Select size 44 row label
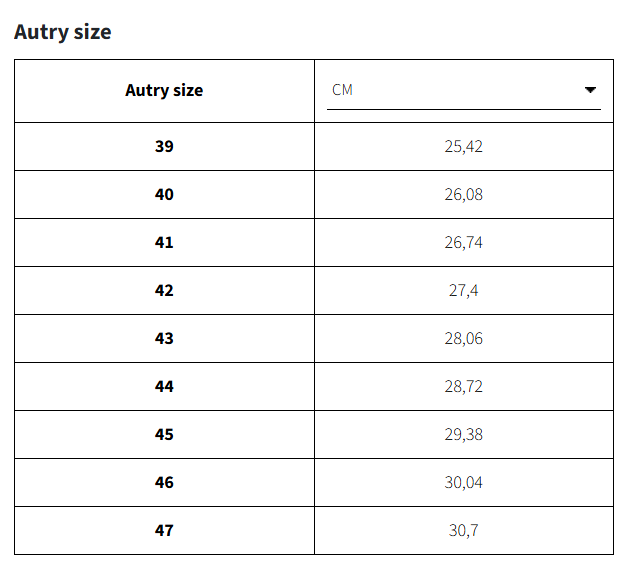This screenshot has width=630, height=568. tap(164, 386)
